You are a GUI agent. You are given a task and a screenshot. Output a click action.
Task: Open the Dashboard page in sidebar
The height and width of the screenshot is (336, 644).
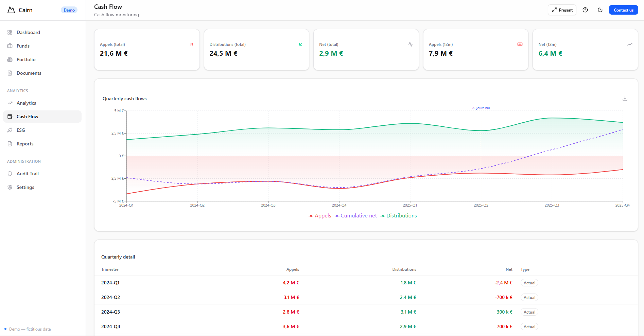[x=28, y=32]
